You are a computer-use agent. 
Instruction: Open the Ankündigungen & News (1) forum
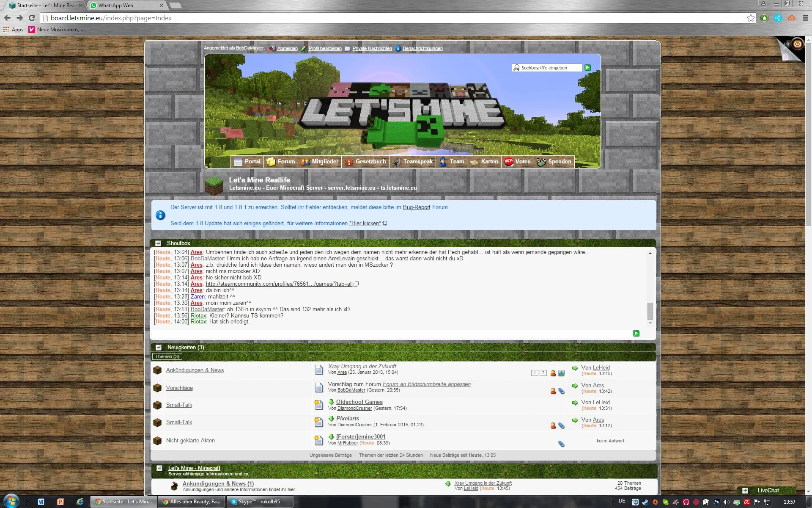[x=218, y=483]
